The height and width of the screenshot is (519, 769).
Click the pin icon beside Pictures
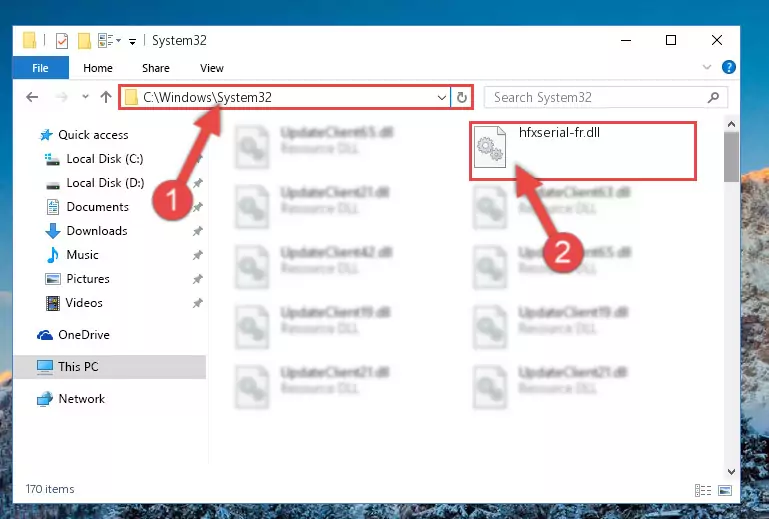point(198,279)
